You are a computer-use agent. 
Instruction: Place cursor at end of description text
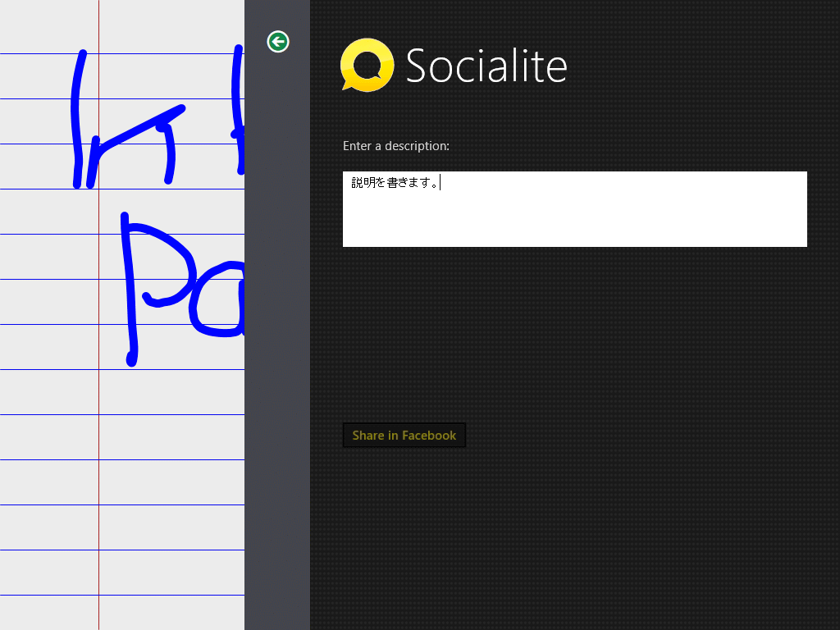[x=441, y=183]
